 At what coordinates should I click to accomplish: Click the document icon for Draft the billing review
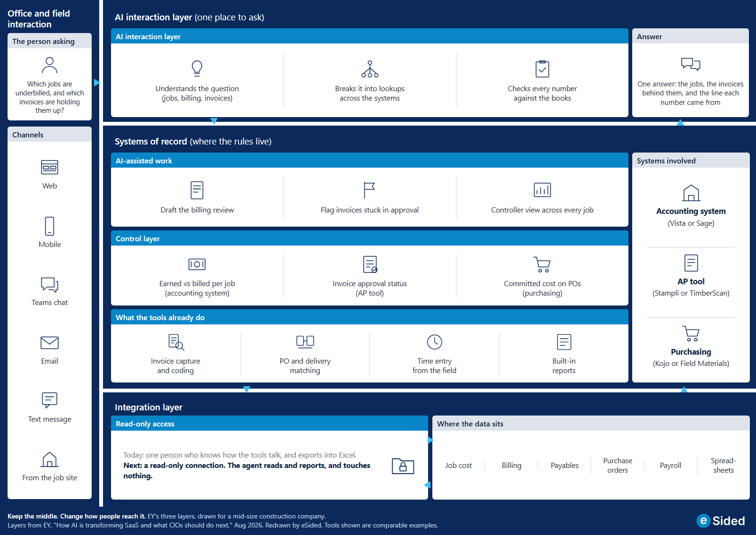tap(197, 190)
